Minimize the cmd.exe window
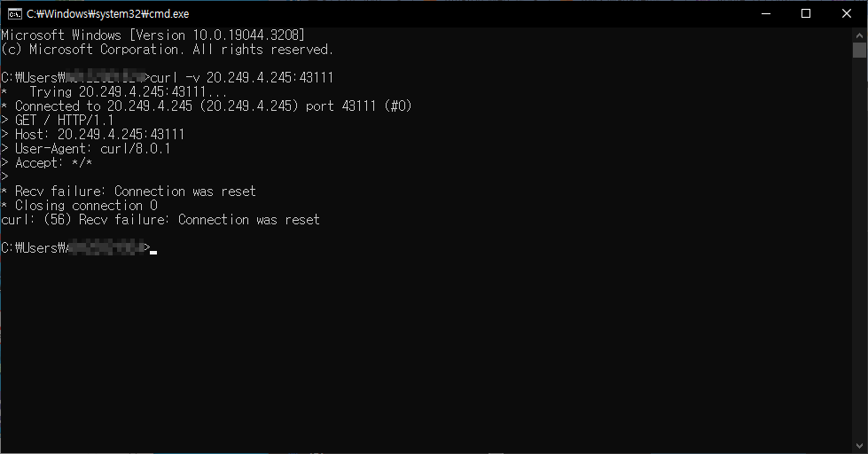Viewport: 868px width, 454px height. tap(766, 14)
